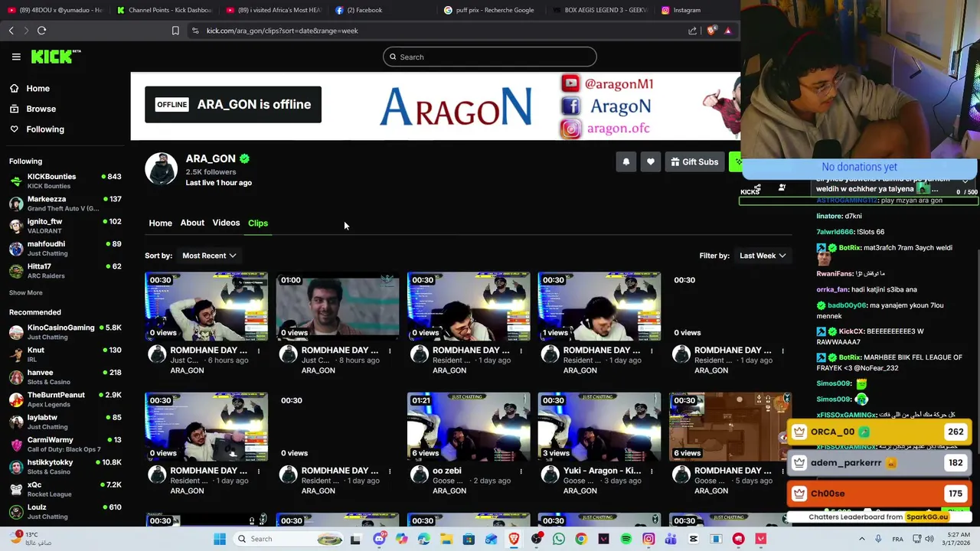Open options for Yuki - Aragon clip
Screen dimensions: 980x551
pyautogui.click(x=652, y=471)
